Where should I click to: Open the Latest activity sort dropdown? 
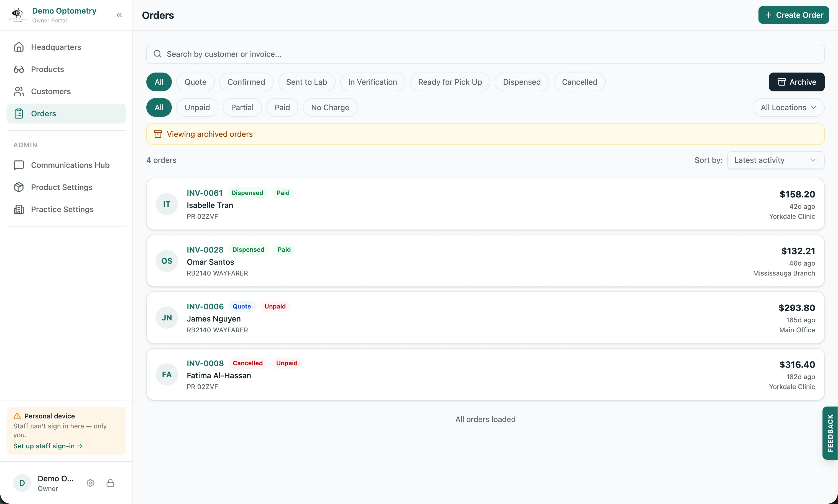tap(775, 160)
